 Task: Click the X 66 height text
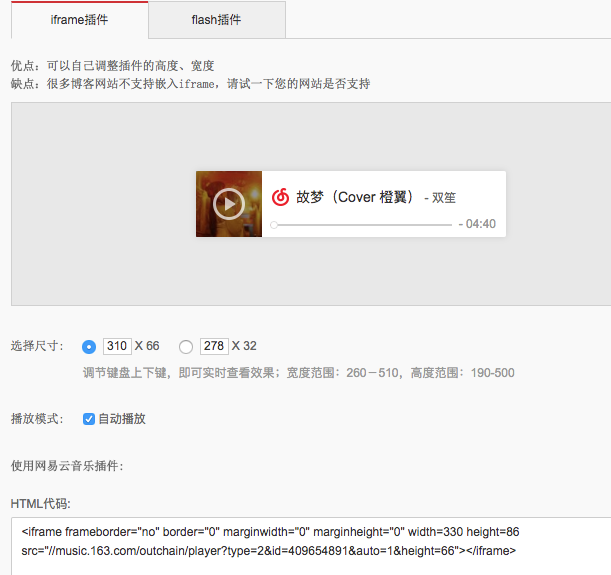coord(147,346)
